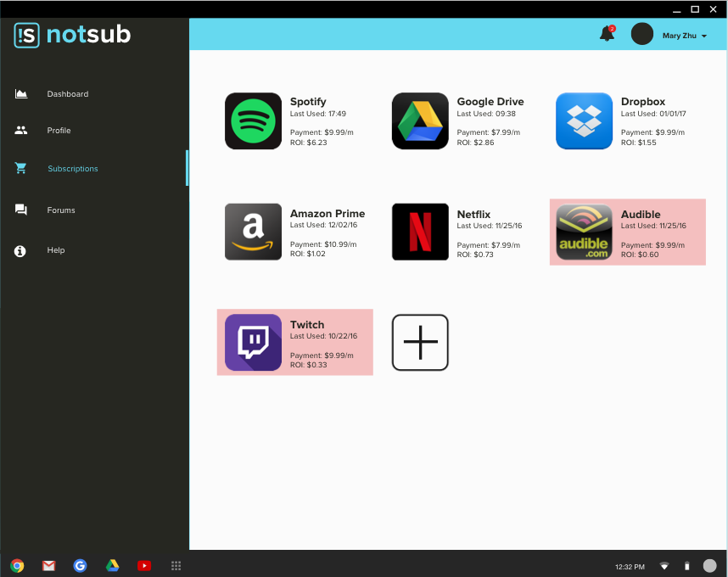Open the app launcher grid
This screenshot has width=728, height=577.
coord(176,565)
